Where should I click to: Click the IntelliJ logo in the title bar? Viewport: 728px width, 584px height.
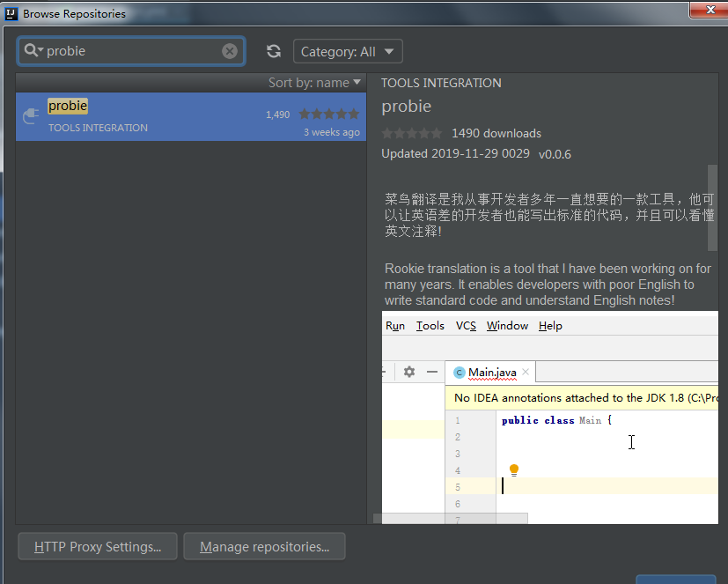(11, 14)
